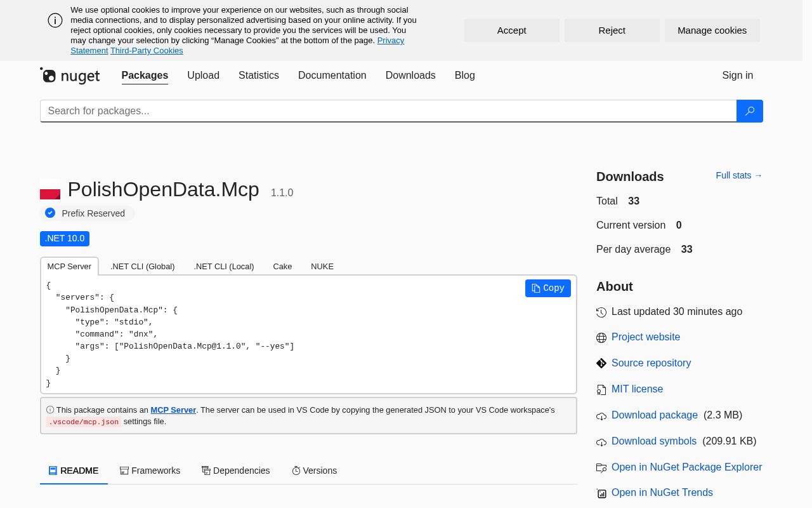This screenshot has height=508, width=812.
Task: Click the .NET 10.0 framework badge
Action: pyautogui.click(x=65, y=239)
